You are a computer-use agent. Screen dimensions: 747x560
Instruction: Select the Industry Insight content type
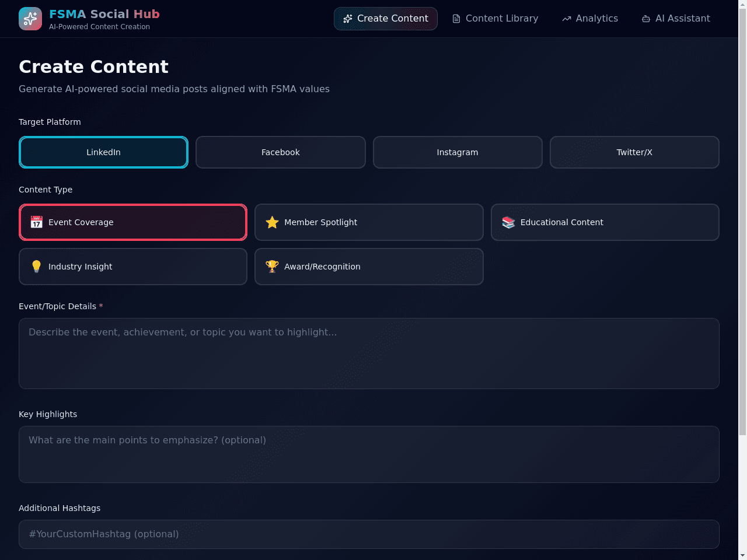click(x=133, y=267)
